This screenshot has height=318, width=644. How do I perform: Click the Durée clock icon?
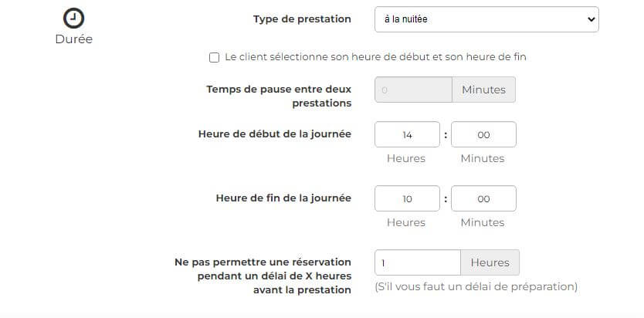tap(73, 19)
